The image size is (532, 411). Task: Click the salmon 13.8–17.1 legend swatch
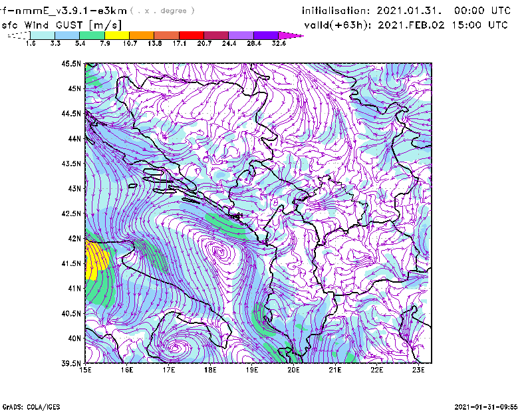click(167, 35)
